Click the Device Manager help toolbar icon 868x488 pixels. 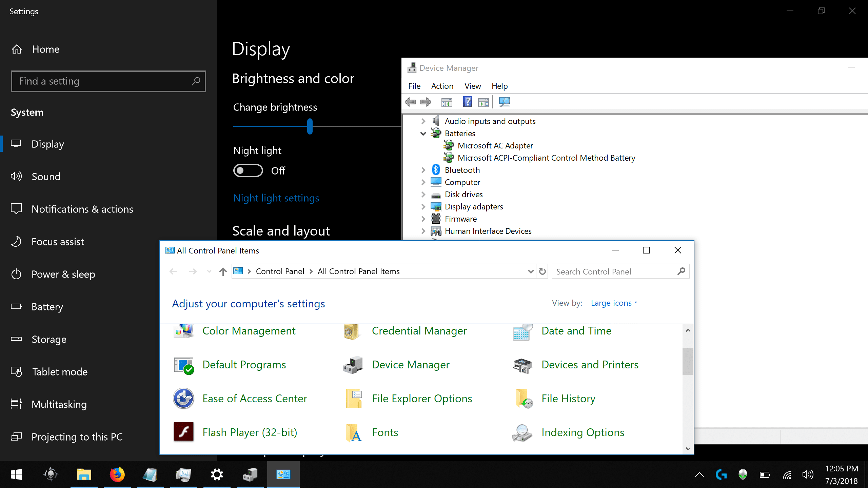[x=468, y=102]
